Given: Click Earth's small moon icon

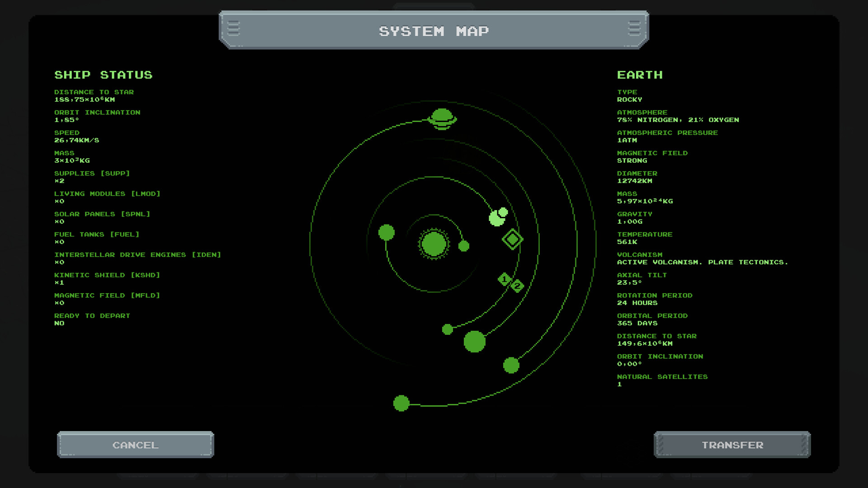Looking at the screenshot, I should 503,211.
